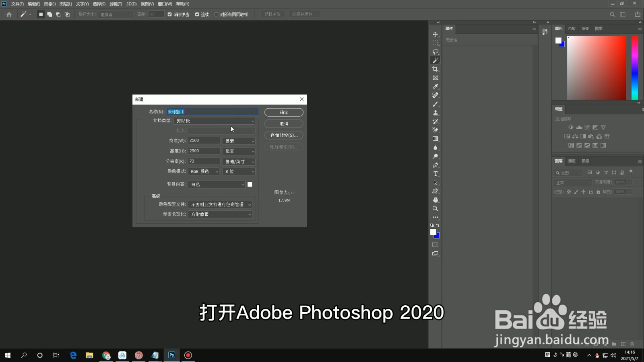
Task: Open the 文件(F) menu
Action: pyautogui.click(x=17, y=4)
